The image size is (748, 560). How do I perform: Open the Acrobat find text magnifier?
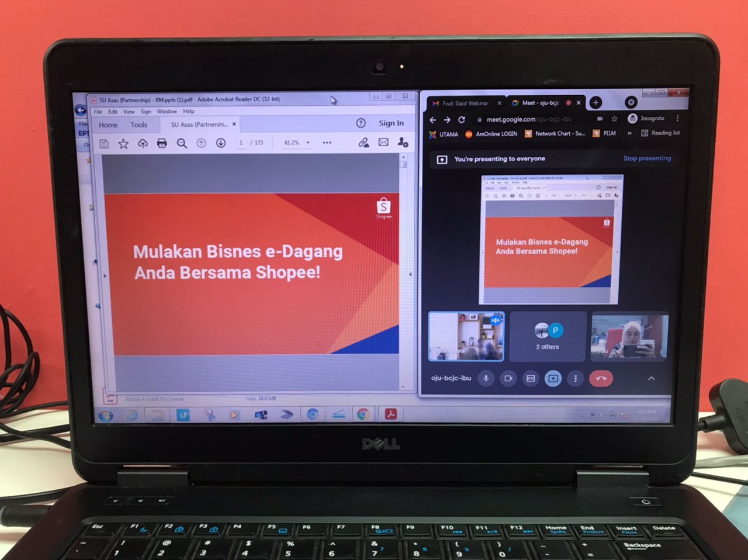(182, 144)
